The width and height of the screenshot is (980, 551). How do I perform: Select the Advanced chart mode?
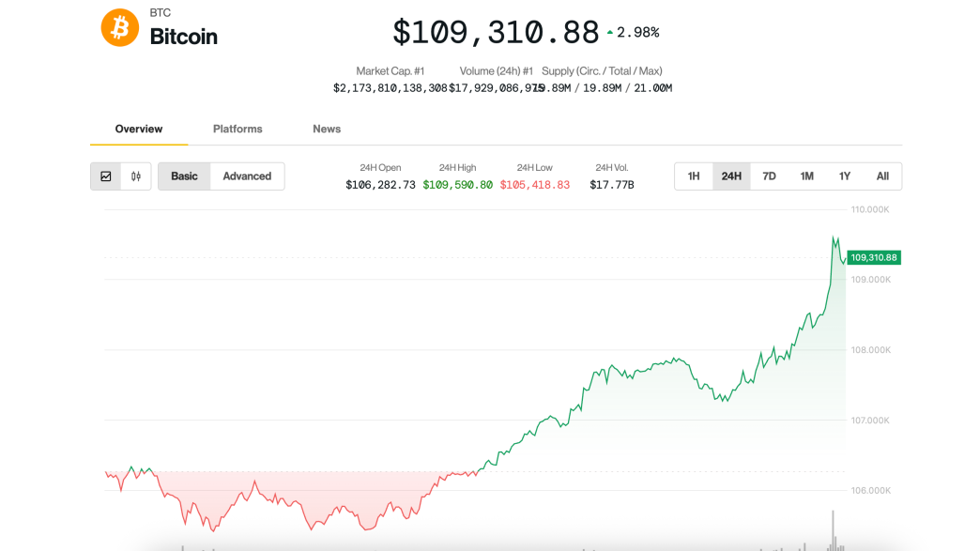coord(247,176)
